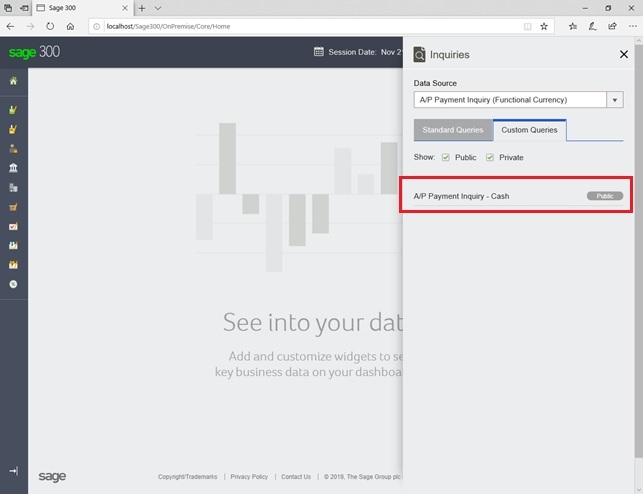
Task: Open the Privacy Policy link
Action: click(x=249, y=477)
